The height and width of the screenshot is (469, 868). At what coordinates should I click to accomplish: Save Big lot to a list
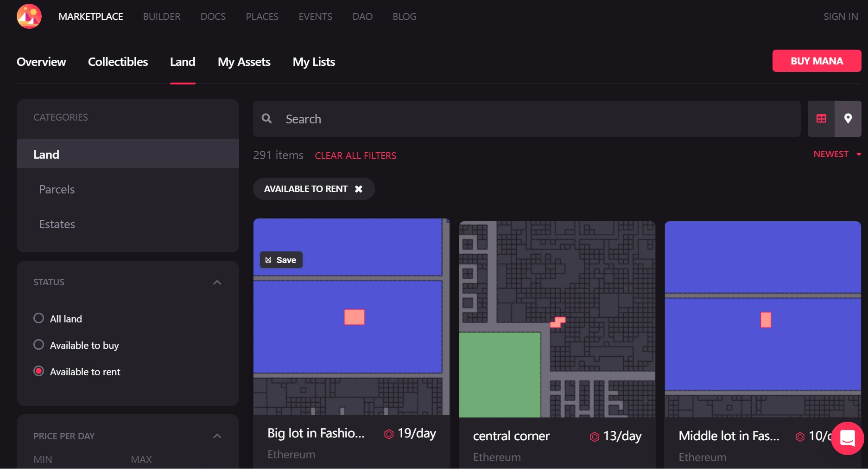click(x=281, y=260)
